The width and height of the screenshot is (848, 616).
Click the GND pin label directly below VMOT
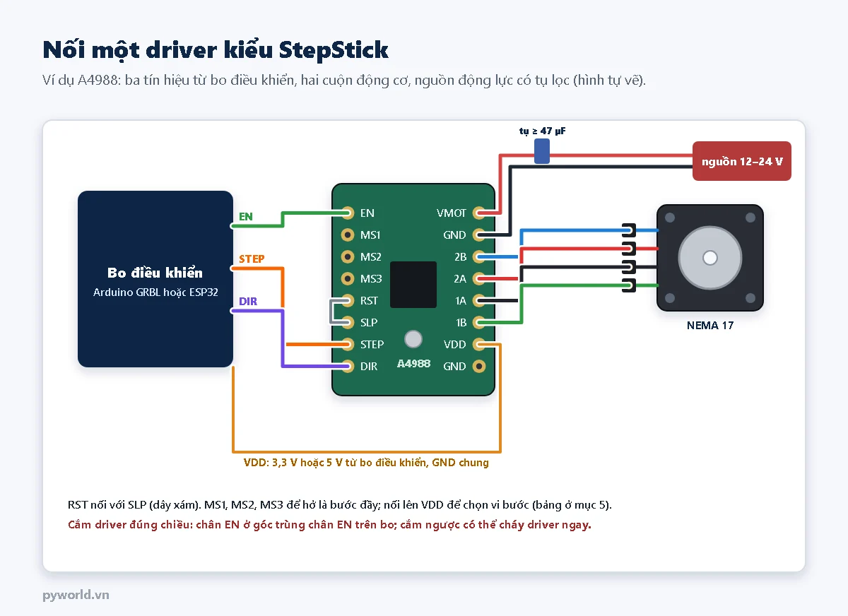pos(454,235)
